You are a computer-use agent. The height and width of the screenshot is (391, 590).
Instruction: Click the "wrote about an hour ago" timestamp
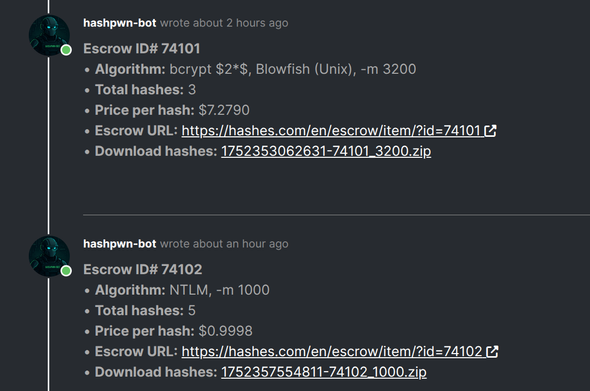point(224,244)
